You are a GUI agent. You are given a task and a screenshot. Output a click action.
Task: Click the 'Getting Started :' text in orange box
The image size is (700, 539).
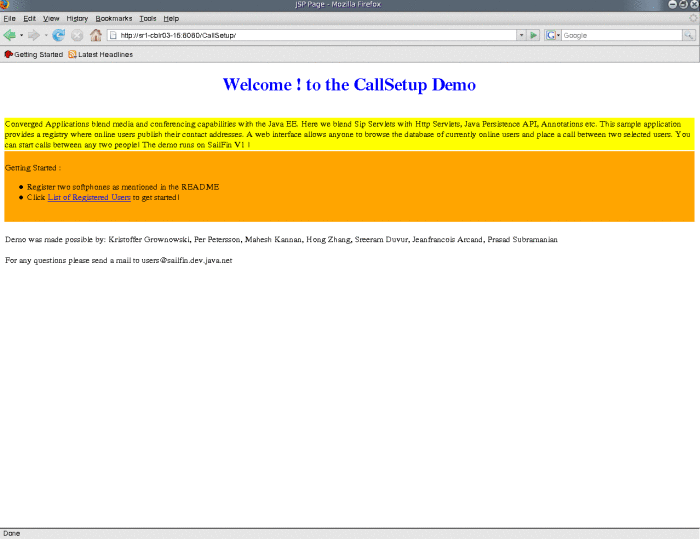[33, 168]
